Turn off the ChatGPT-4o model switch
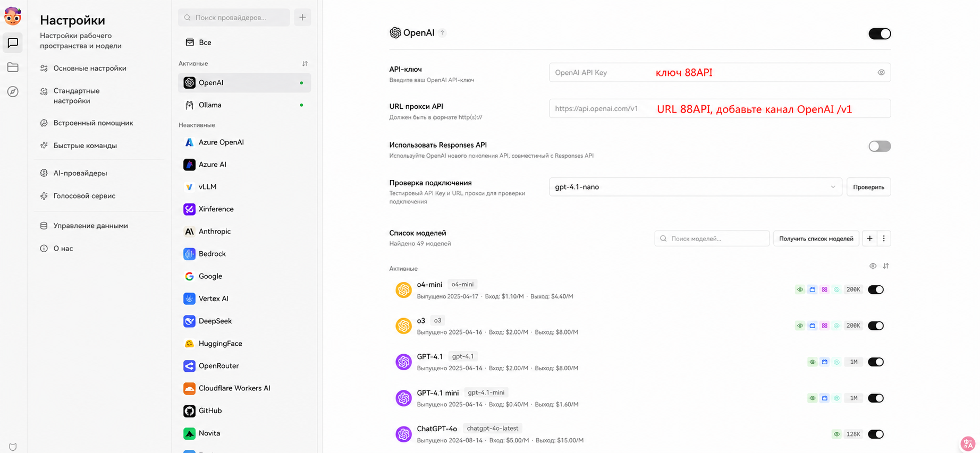Image resolution: width=980 pixels, height=453 pixels. pyautogui.click(x=876, y=434)
